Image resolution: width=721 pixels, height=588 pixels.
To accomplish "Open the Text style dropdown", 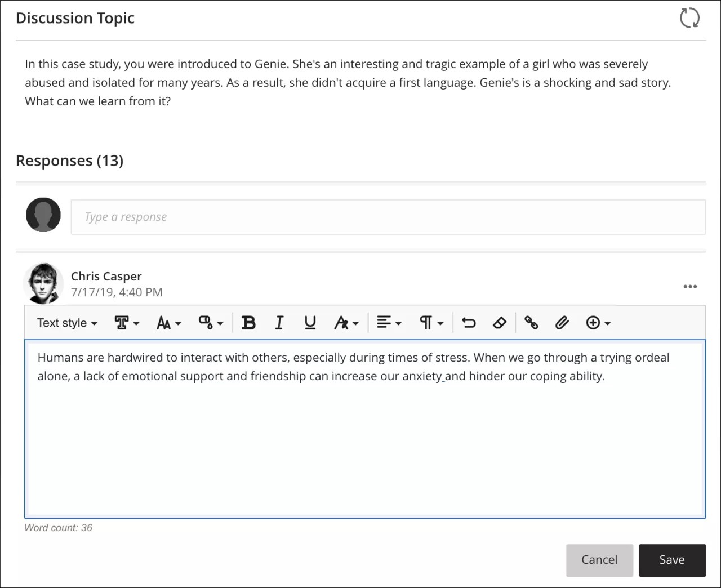I will point(66,323).
